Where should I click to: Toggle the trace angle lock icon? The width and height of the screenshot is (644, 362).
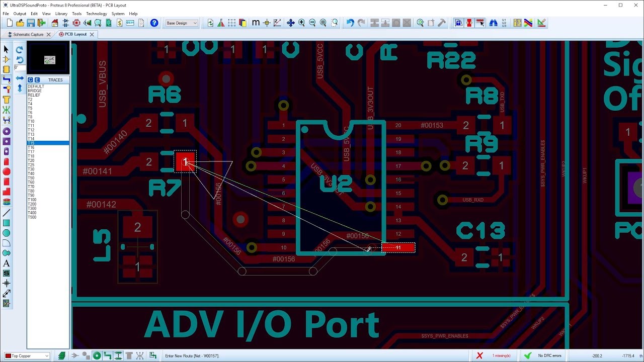point(458,23)
